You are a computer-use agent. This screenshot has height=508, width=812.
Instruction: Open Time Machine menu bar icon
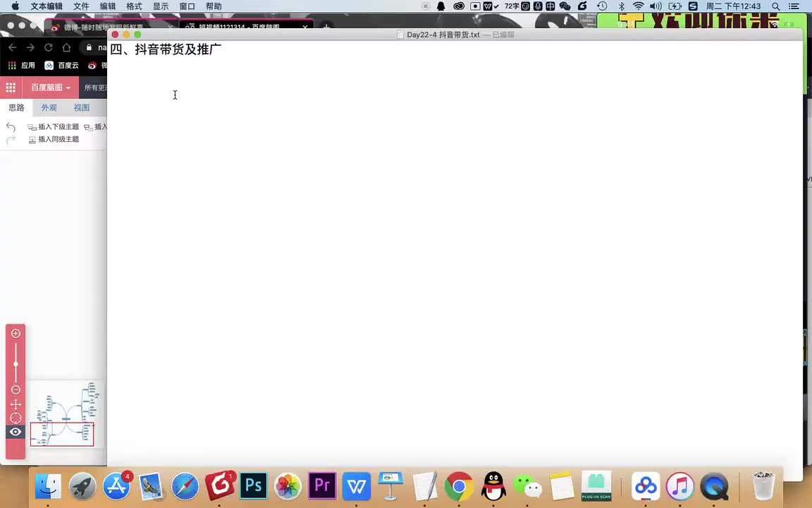tap(602, 6)
